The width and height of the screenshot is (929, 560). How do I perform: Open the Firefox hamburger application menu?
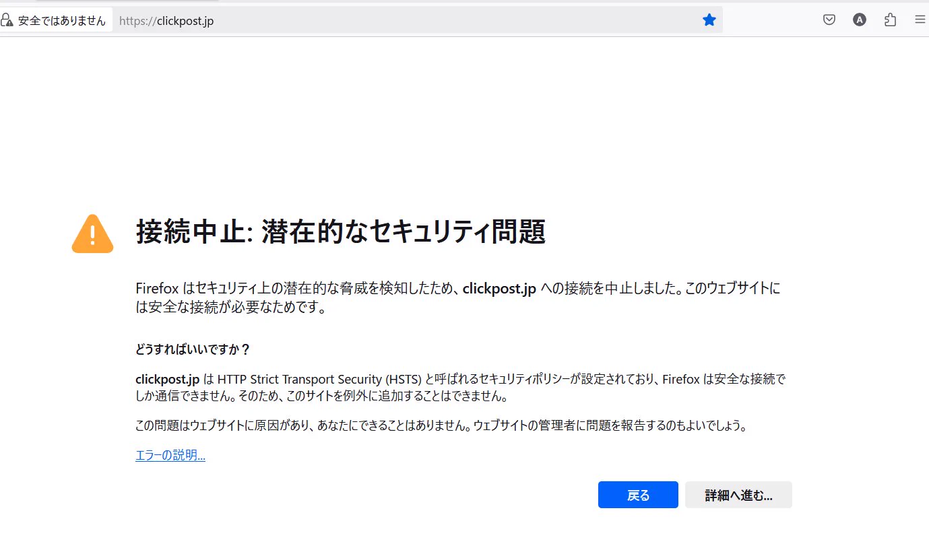click(920, 20)
